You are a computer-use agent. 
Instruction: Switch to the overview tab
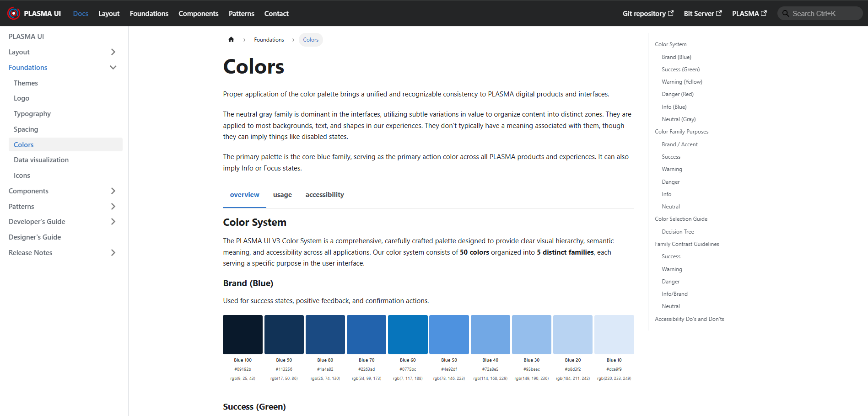pyautogui.click(x=244, y=195)
